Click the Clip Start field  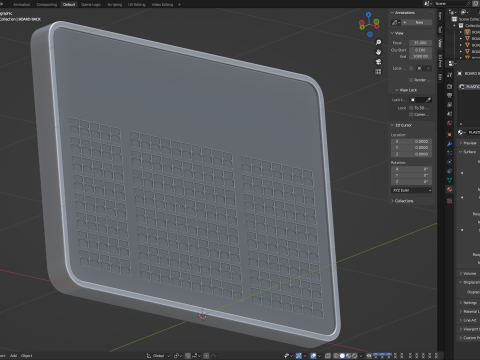[420, 50]
